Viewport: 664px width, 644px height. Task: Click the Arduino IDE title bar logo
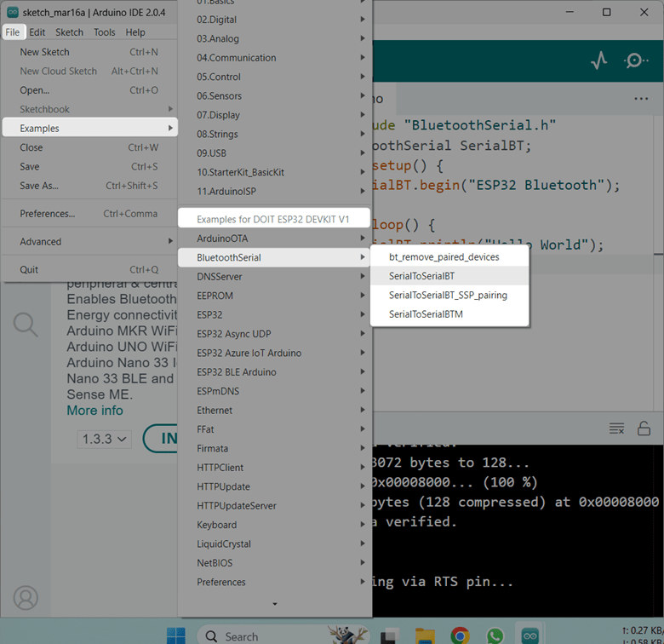[13, 12]
